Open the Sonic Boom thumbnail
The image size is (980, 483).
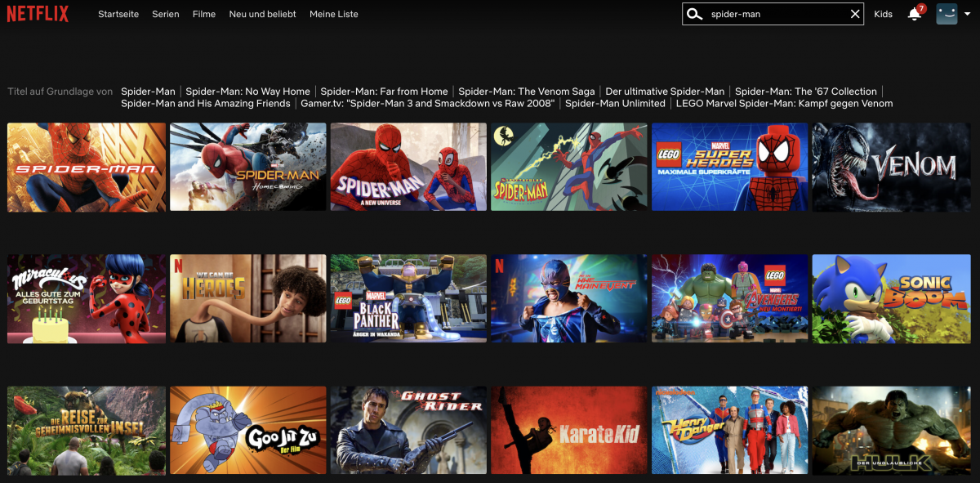tap(891, 298)
